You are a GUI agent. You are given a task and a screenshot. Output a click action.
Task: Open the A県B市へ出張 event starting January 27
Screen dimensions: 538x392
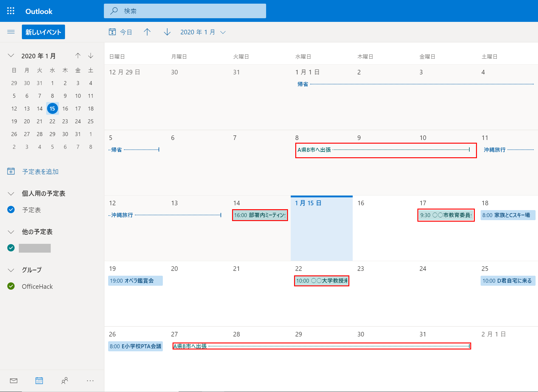coord(322,346)
